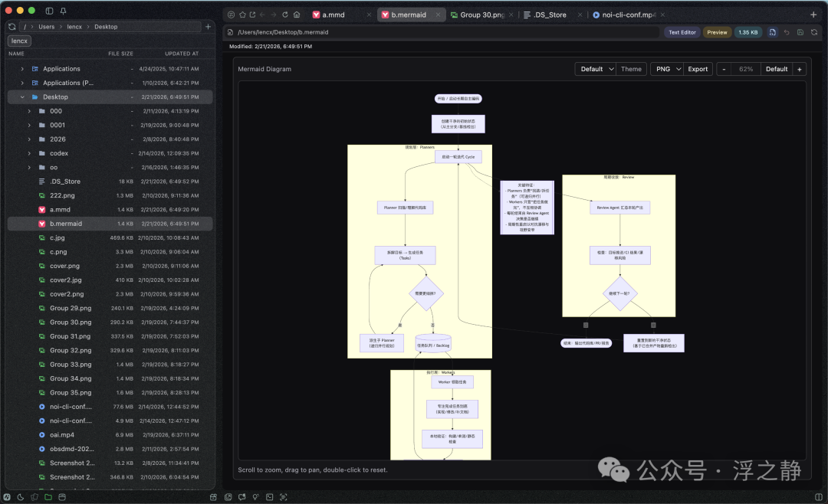Click the Export button
The height and width of the screenshot is (504, 828).
tap(698, 69)
